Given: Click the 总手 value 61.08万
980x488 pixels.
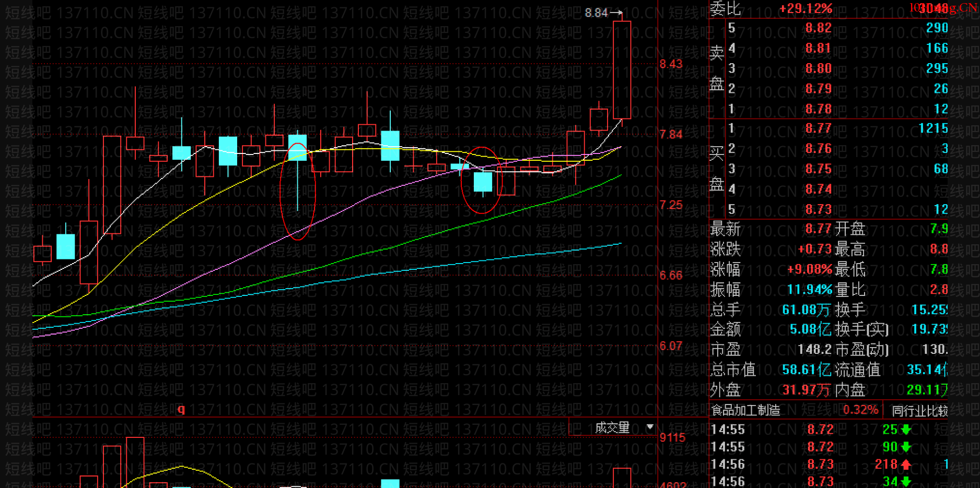Looking at the screenshot, I should pyautogui.click(x=806, y=310).
